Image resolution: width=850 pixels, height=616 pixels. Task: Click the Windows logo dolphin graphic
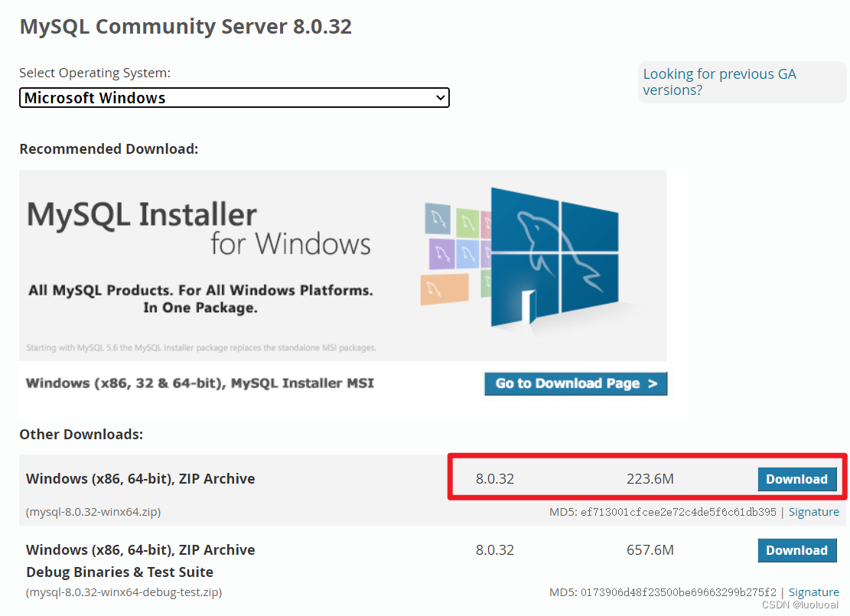(x=554, y=257)
